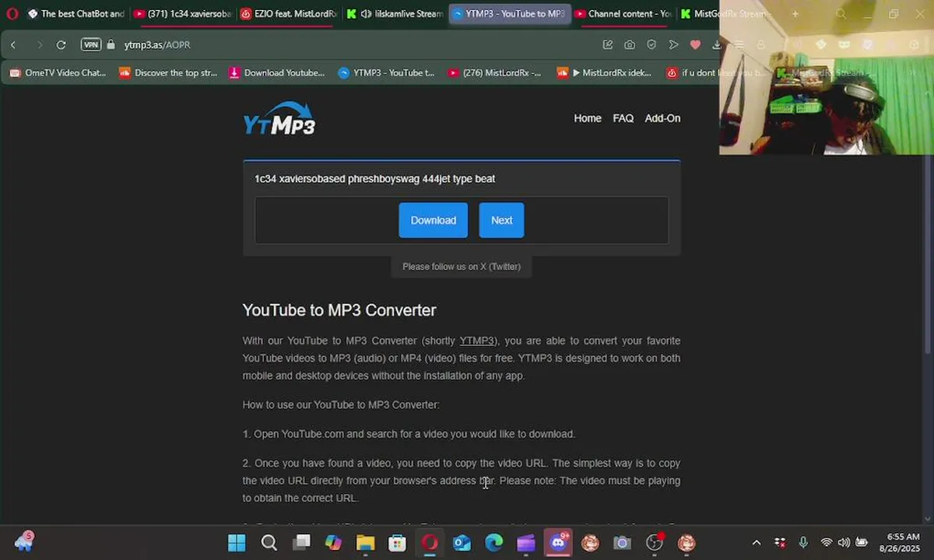Open the Opera main menu icon
Screen dimensions: 934x560
pyautogui.click(x=12, y=14)
